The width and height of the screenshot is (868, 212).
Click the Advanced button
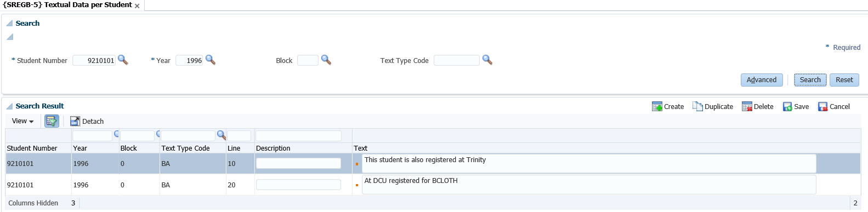762,80
